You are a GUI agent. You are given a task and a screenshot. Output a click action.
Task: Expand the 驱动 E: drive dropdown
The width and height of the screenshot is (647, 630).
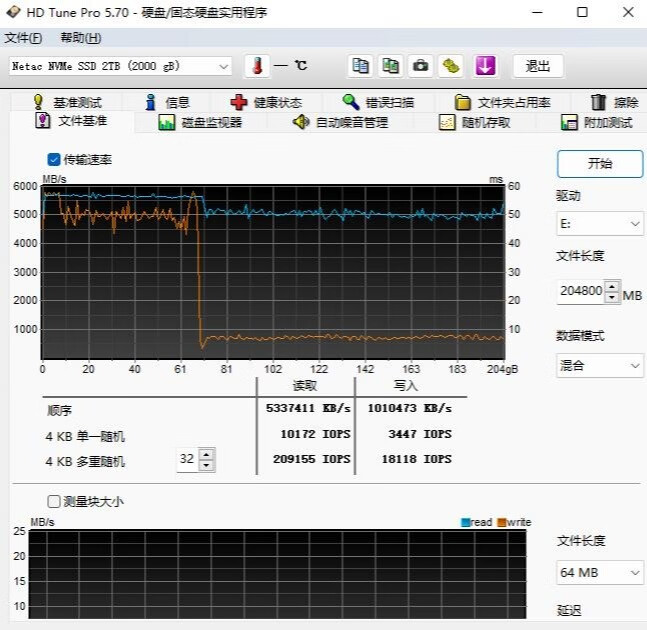[x=600, y=224]
